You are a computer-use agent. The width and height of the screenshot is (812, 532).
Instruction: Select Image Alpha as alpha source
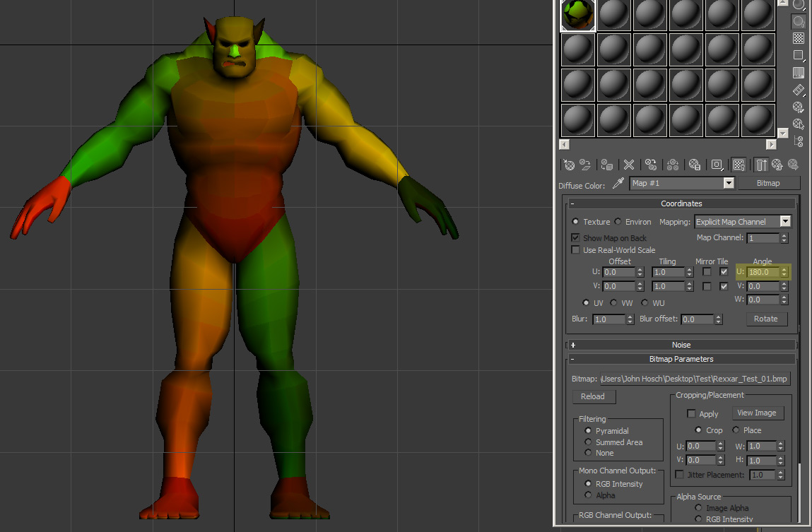[x=699, y=508]
